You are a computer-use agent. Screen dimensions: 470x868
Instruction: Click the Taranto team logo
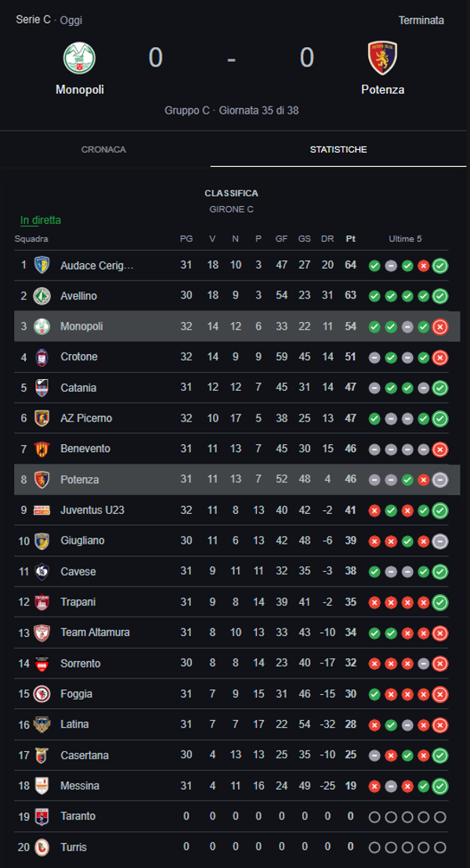42,816
